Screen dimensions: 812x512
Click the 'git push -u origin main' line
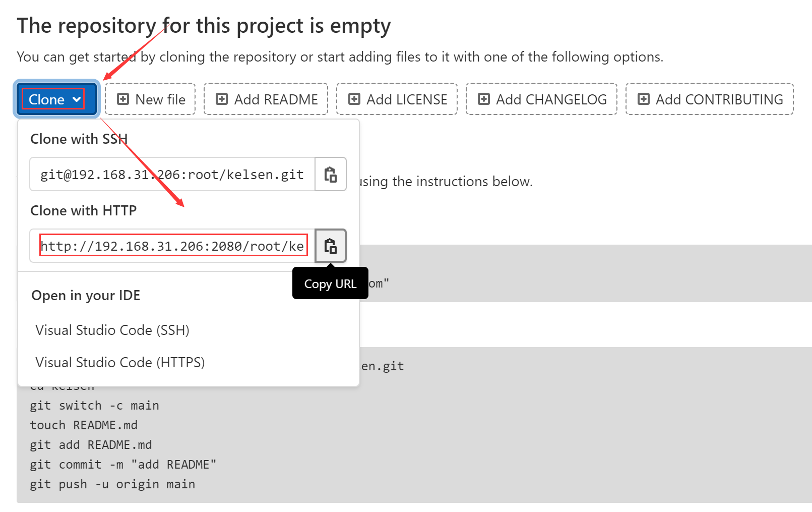[x=112, y=484]
